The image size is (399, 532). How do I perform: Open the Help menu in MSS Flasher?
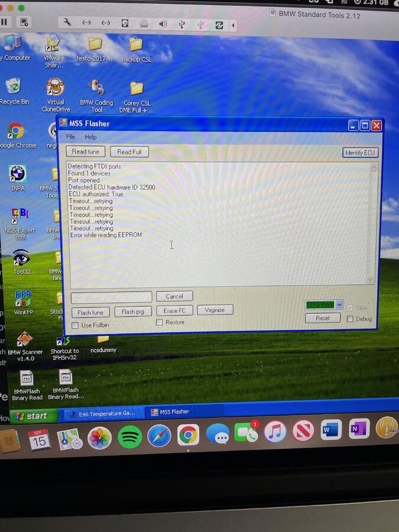tap(90, 137)
